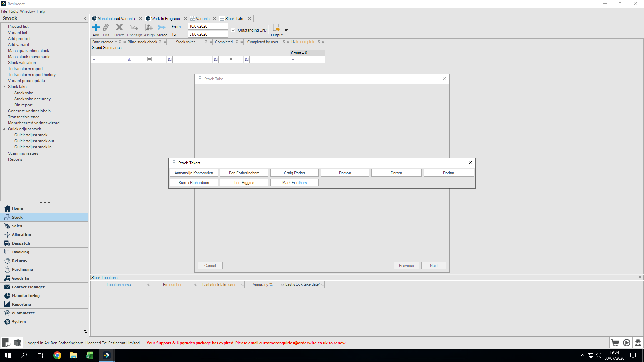Click the pin icon on Stock taker column

tap(211, 42)
